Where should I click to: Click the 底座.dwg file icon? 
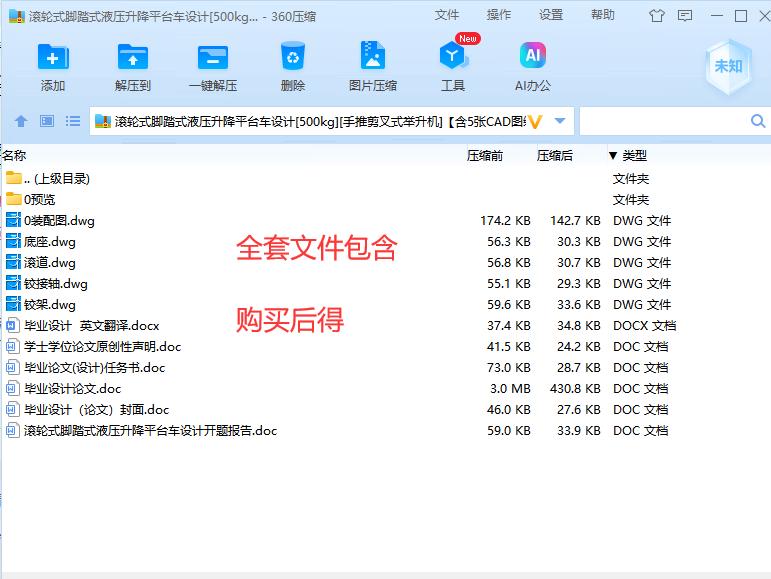coord(13,241)
